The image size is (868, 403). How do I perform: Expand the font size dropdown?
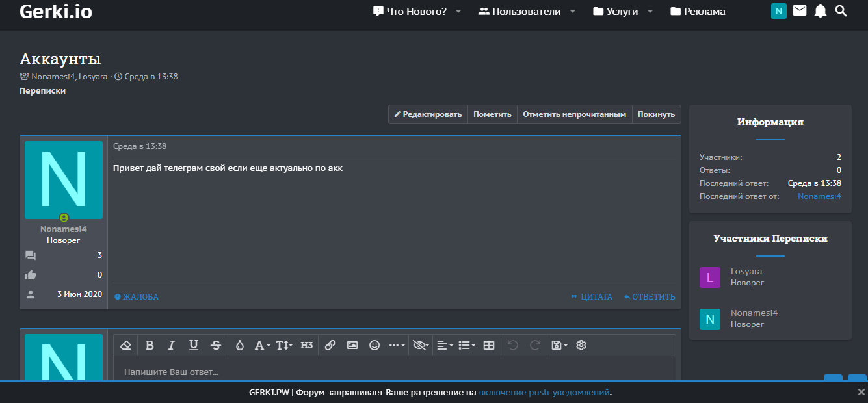(284, 345)
